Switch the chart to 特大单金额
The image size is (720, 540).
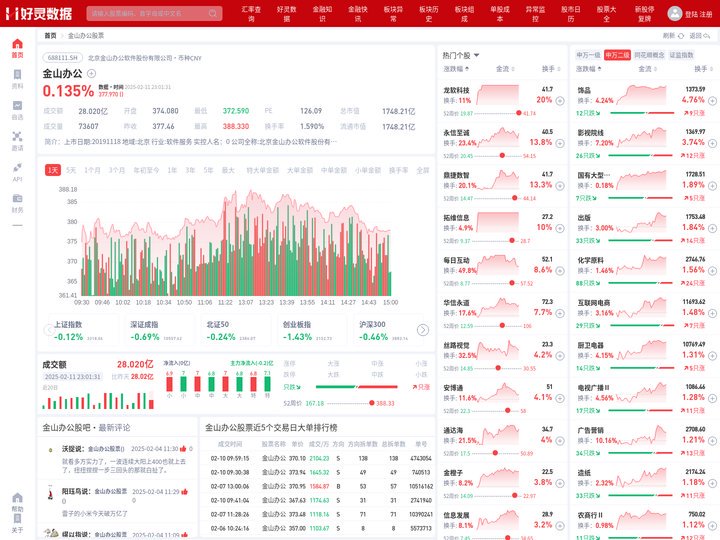(263, 170)
